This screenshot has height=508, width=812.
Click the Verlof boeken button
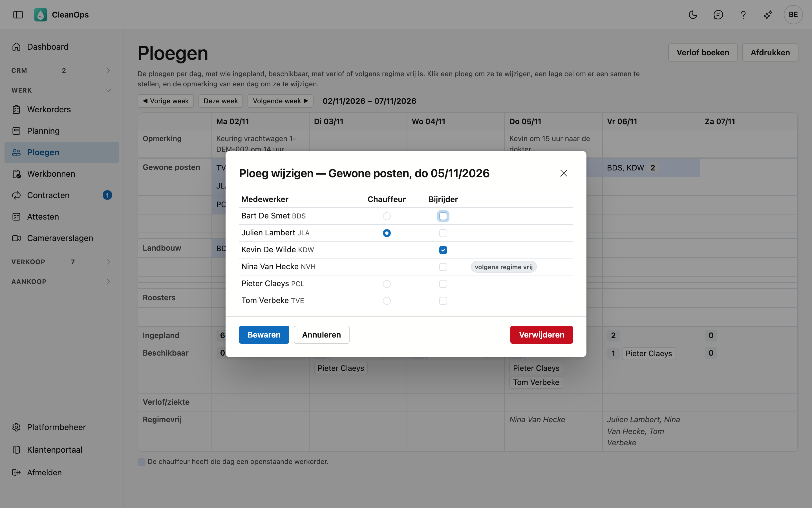[x=703, y=52]
